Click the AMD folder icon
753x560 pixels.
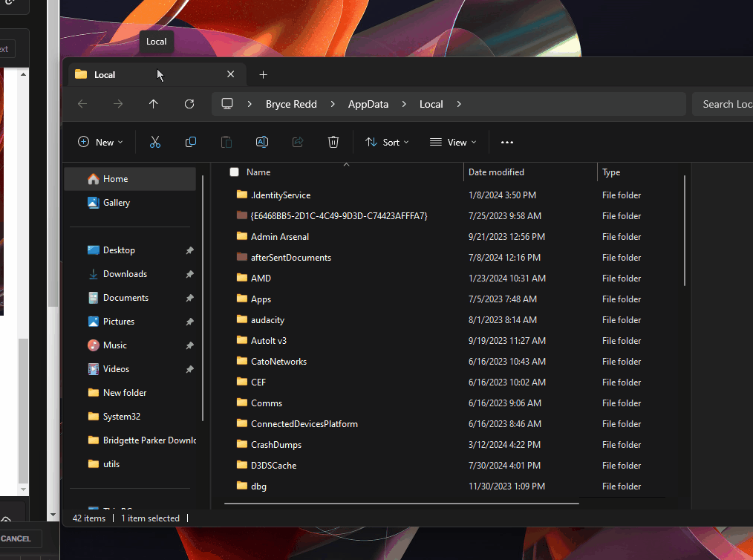(x=242, y=278)
